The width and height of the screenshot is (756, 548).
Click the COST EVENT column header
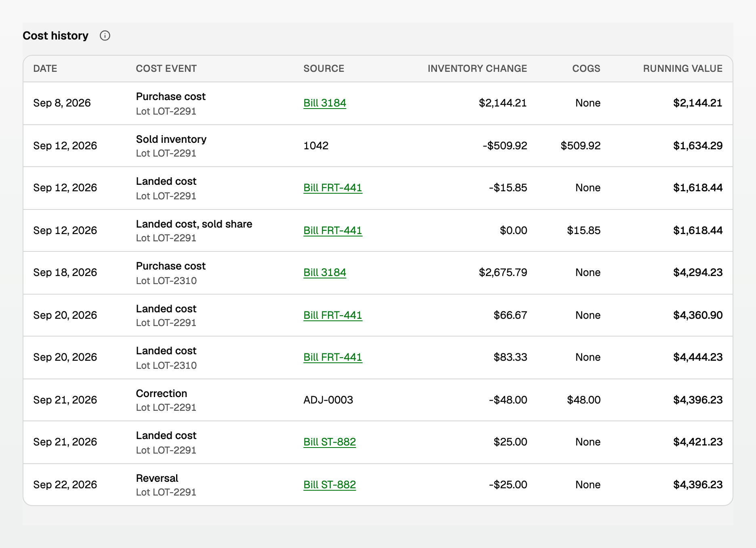[166, 69]
